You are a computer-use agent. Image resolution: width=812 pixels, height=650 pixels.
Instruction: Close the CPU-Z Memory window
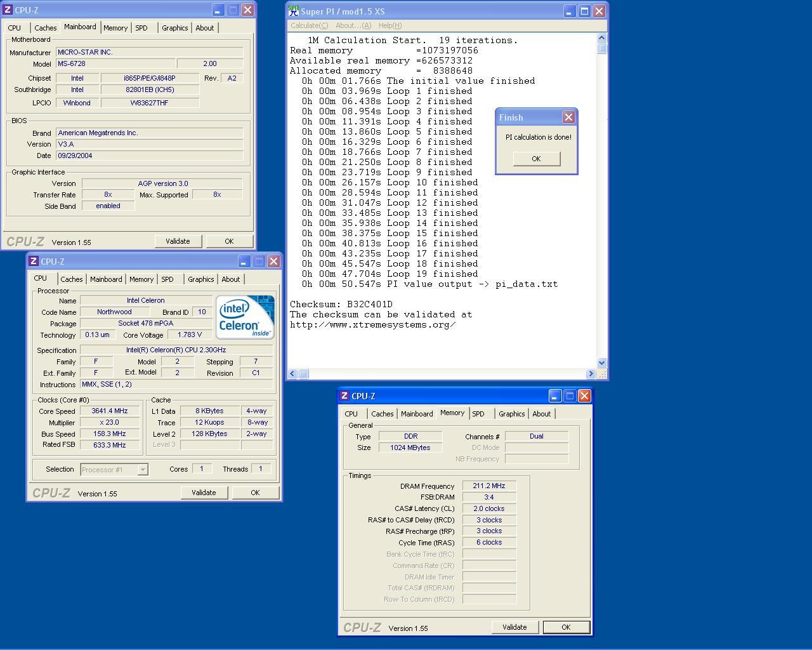[x=584, y=396]
